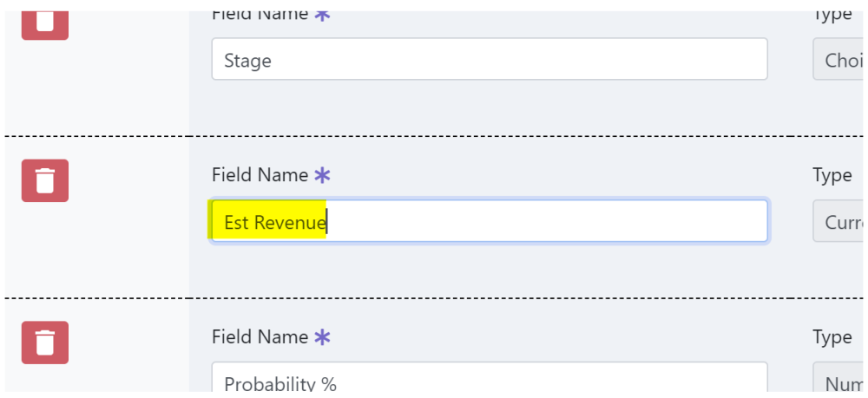This screenshot has width=868, height=398.
Task: Focus the Stage field name input
Action: (x=489, y=60)
